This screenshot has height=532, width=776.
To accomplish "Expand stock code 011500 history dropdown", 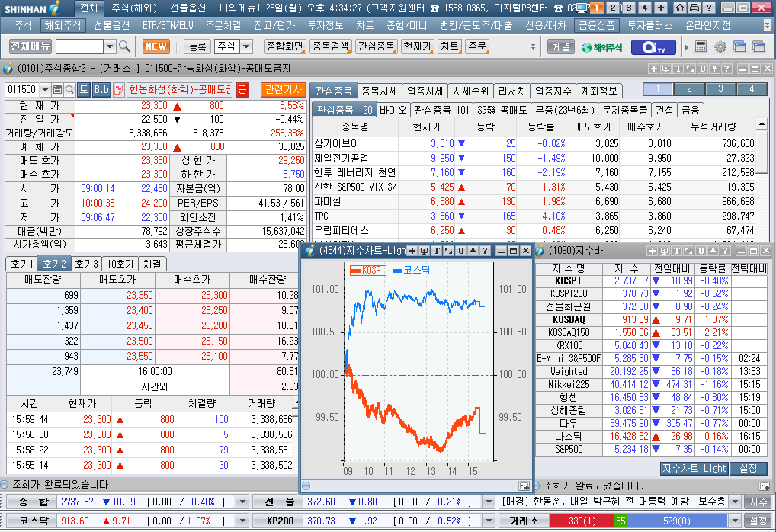I will (x=45, y=90).
